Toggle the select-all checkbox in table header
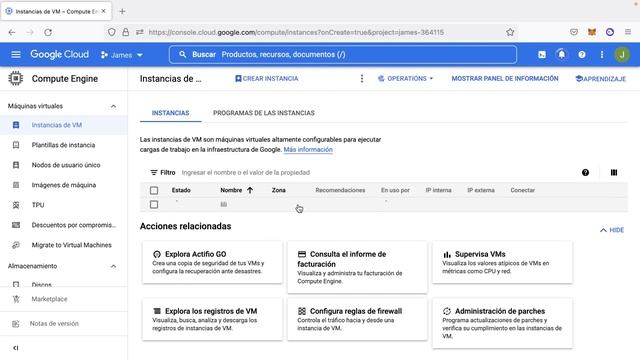The width and height of the screenshot is (640, 360). pos(154,190)
